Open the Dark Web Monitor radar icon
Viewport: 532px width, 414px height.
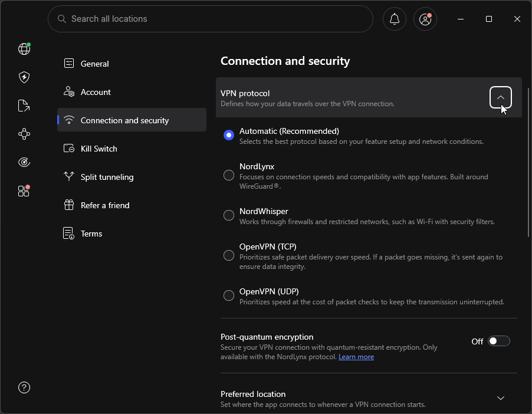tap(24, 162)
